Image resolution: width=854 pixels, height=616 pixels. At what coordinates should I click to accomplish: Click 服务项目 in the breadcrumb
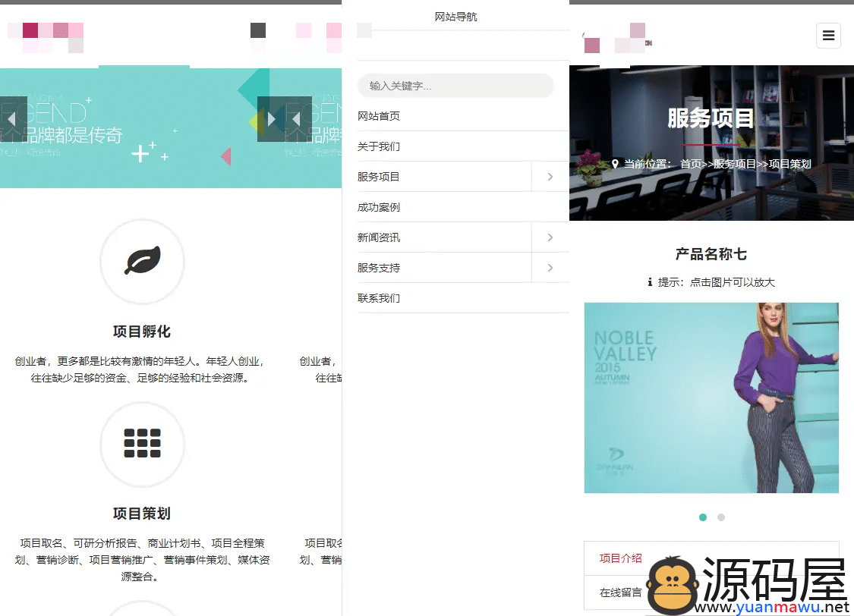point(735,164)
